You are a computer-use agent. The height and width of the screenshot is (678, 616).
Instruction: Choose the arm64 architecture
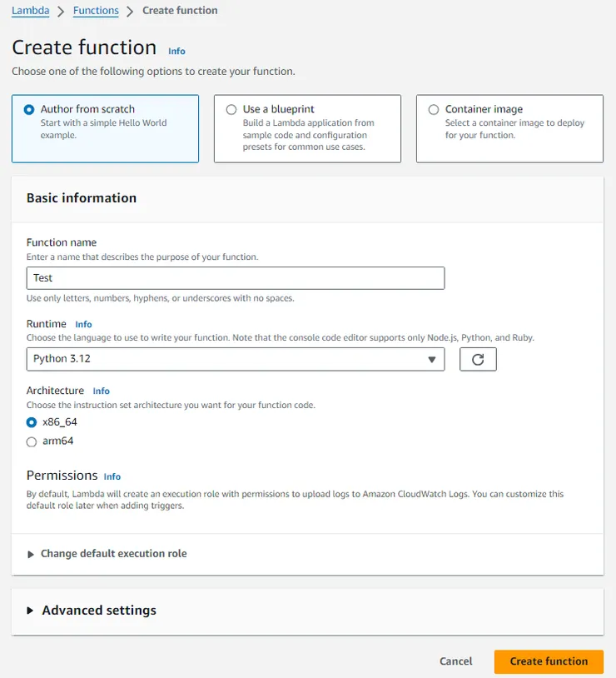pos(32,441)
